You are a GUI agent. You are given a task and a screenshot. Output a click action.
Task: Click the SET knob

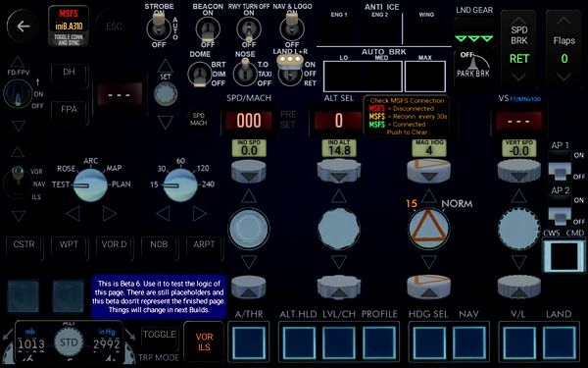(x=166, y=93)
